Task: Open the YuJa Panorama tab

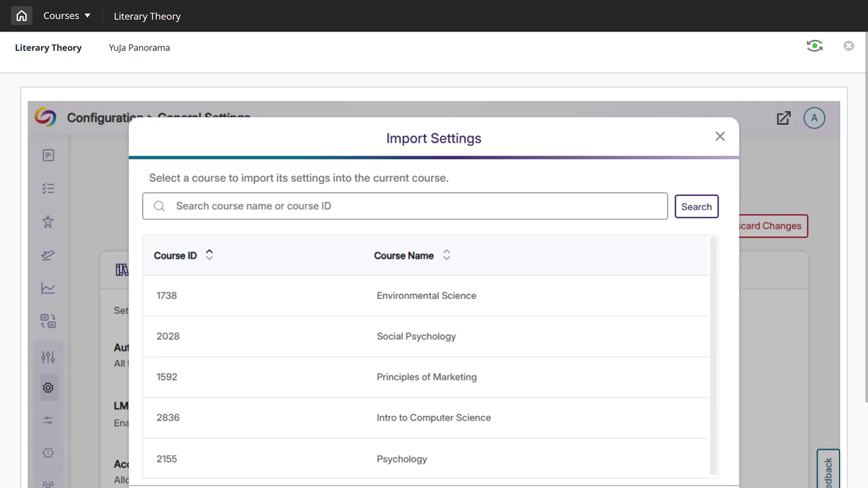Action: 139,48
